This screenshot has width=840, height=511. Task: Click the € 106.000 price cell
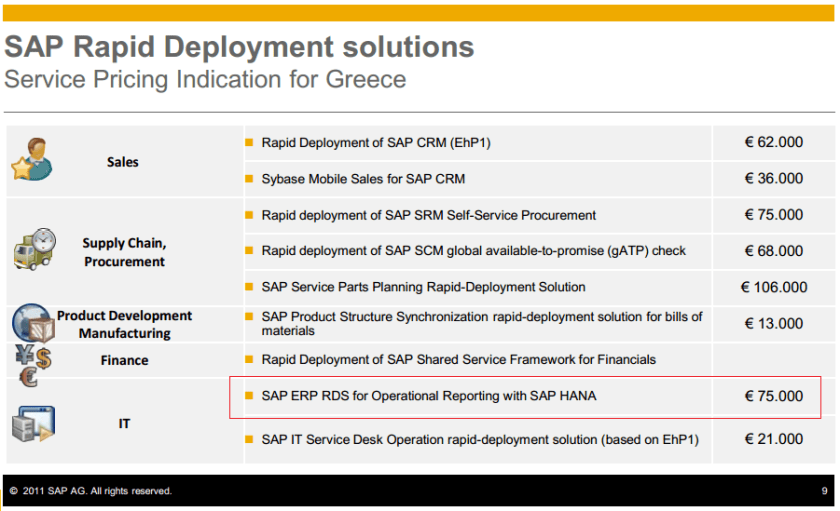click(x=773, y=287)
